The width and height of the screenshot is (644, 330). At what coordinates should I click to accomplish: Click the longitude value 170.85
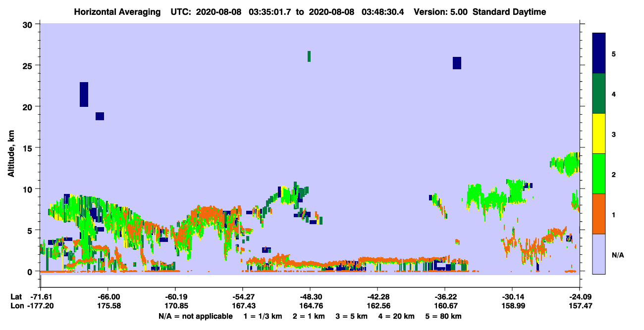(175, 306)
